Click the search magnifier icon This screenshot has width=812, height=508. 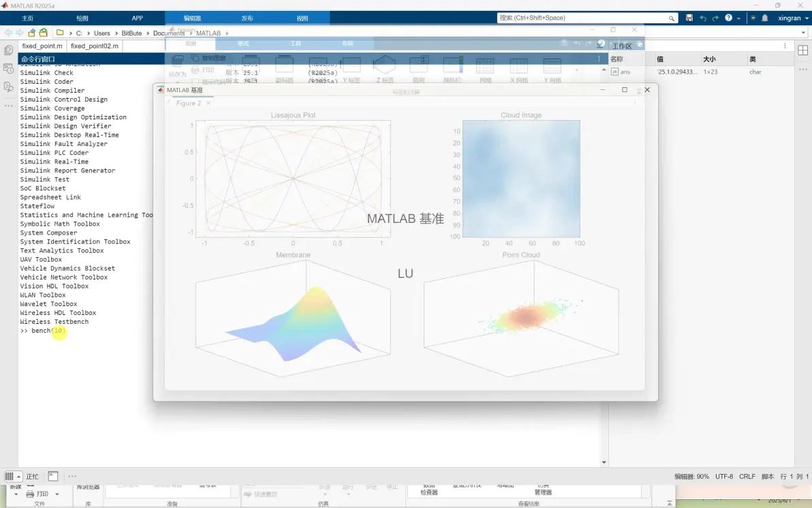(x=672, y=18)
